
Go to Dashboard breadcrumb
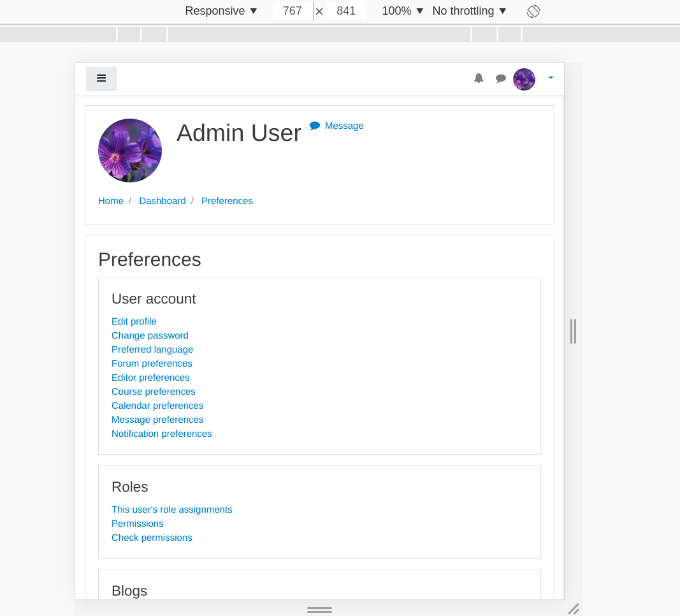pyautogui.click(x=163, y=201)
